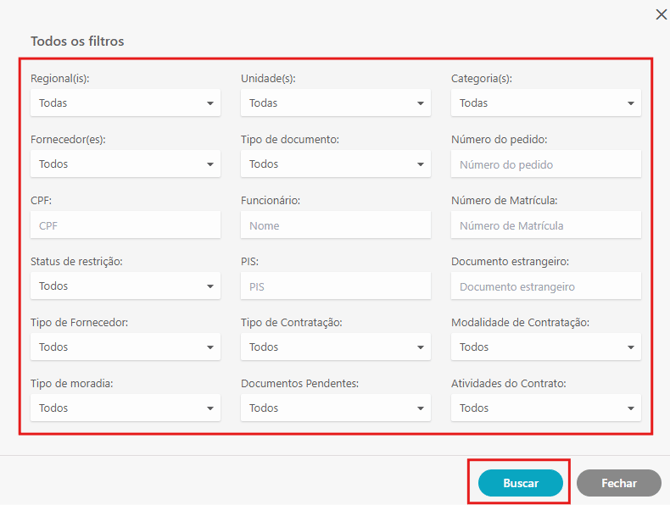Open the Tipo de moradia dropdown
This screenshot has width=670, height=505.
[x=125, y=408]
